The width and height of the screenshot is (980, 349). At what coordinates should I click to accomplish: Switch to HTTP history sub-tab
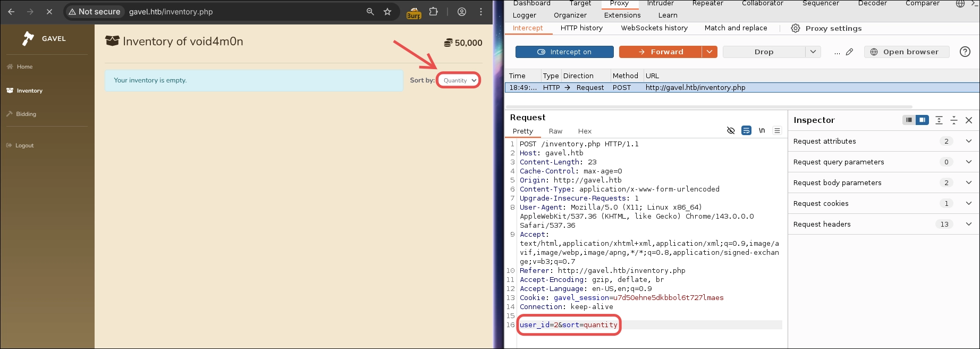coord(581,28)
